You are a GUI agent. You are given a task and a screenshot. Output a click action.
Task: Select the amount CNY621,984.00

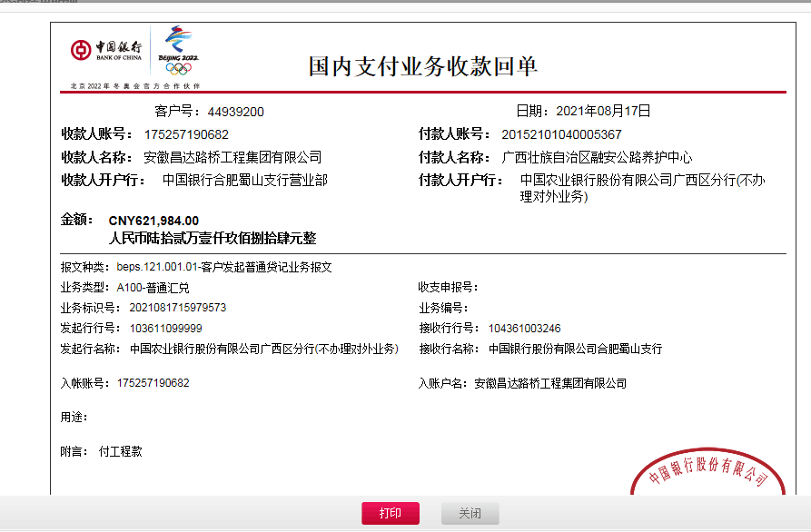tap(153, 221)
